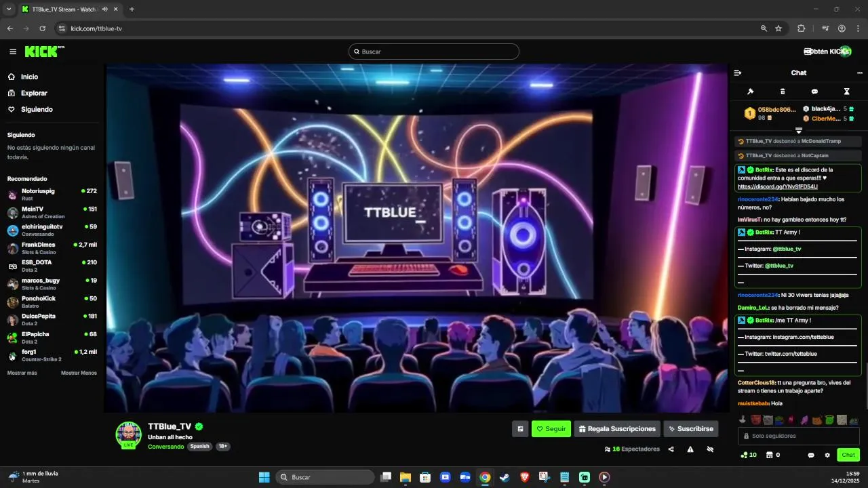Go to Inicio in the sidebar
Screen dimensions: 868x488
tap(23, 77)
